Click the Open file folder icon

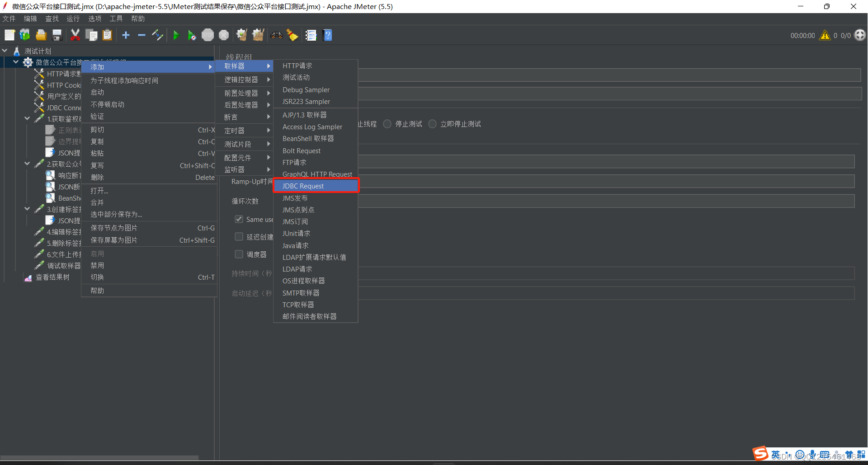click(x=41, y=35)
